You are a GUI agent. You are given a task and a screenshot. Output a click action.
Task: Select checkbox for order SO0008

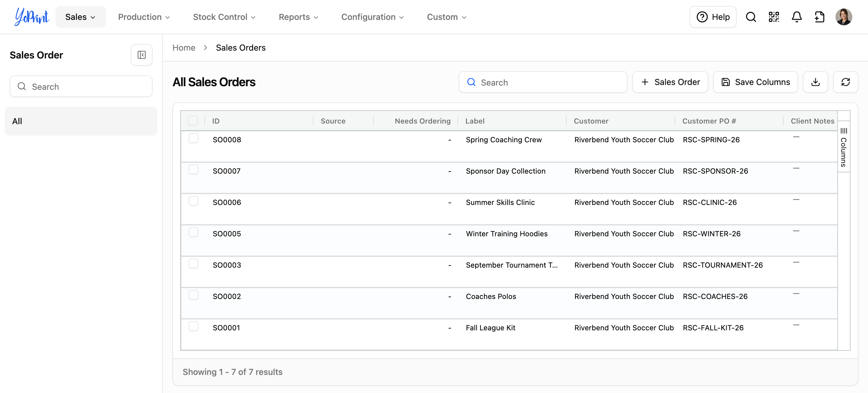[x=193, y=138]
